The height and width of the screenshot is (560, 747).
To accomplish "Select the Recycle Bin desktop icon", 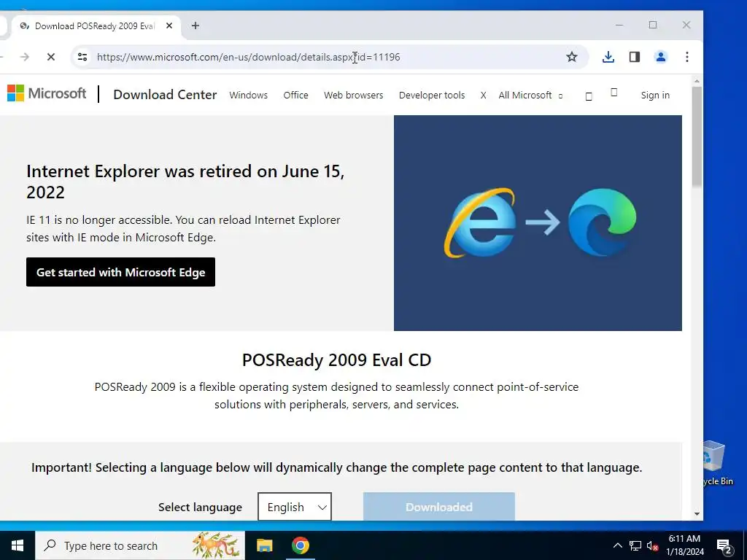I will tap(718, 463).
